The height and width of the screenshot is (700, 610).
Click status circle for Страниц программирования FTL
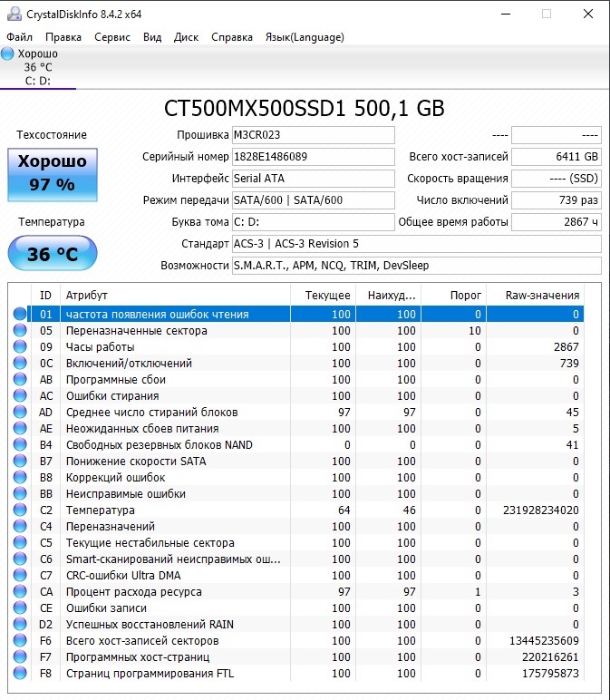click(x=20, y=673)
